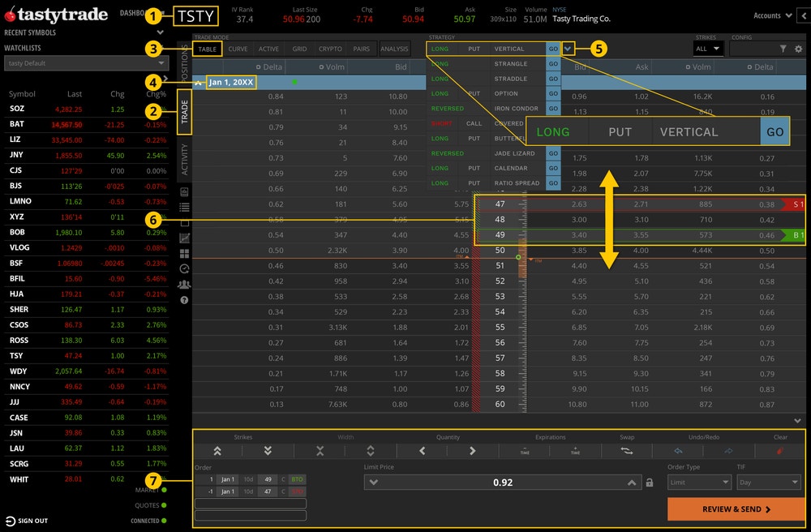811x532 pixels.
Task: Collapse the order ticket panel chevron
Action: [x=797, y=421]
